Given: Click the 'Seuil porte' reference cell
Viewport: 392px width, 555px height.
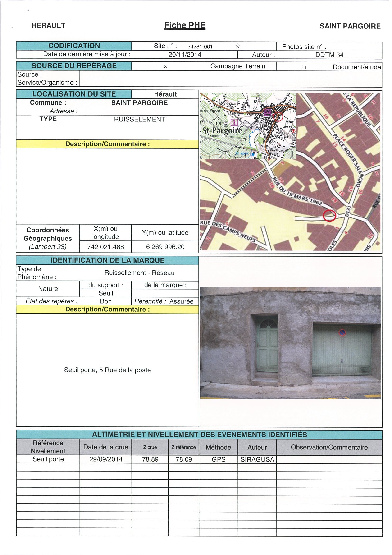Looking at the screenshot, I should pyautogui.click(x=48, y=459).
